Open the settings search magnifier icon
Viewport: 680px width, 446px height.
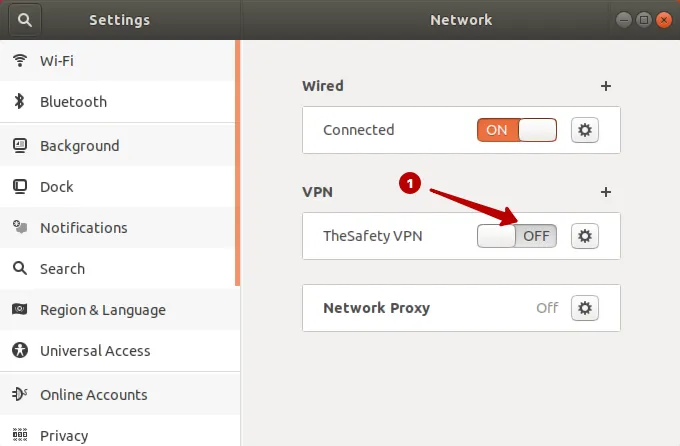[25, 20]
